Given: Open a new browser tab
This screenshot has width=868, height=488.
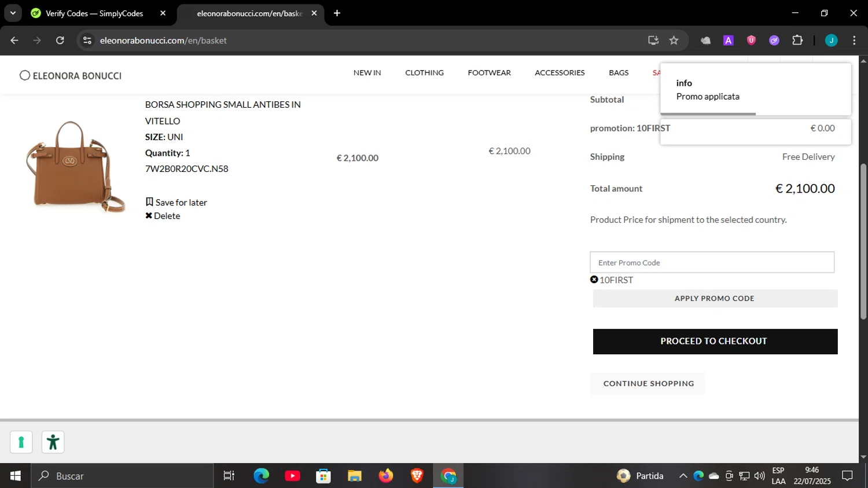Looking at the screenshot, I should click(337, 13).
